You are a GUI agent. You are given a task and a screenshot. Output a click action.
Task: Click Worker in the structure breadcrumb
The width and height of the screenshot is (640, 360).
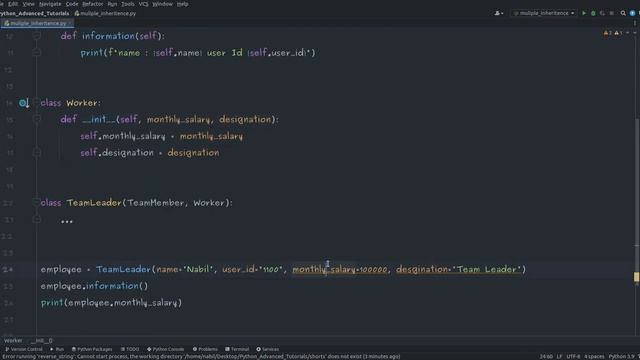[13, 340]
